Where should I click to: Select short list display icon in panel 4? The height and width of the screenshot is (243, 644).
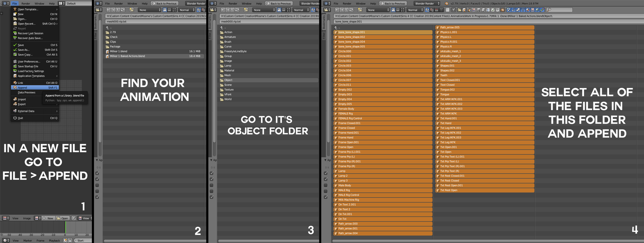click(x=393, y=10)
